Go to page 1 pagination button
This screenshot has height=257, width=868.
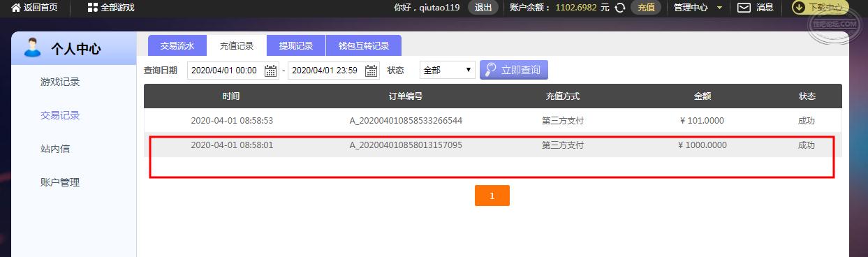[492, 196]
